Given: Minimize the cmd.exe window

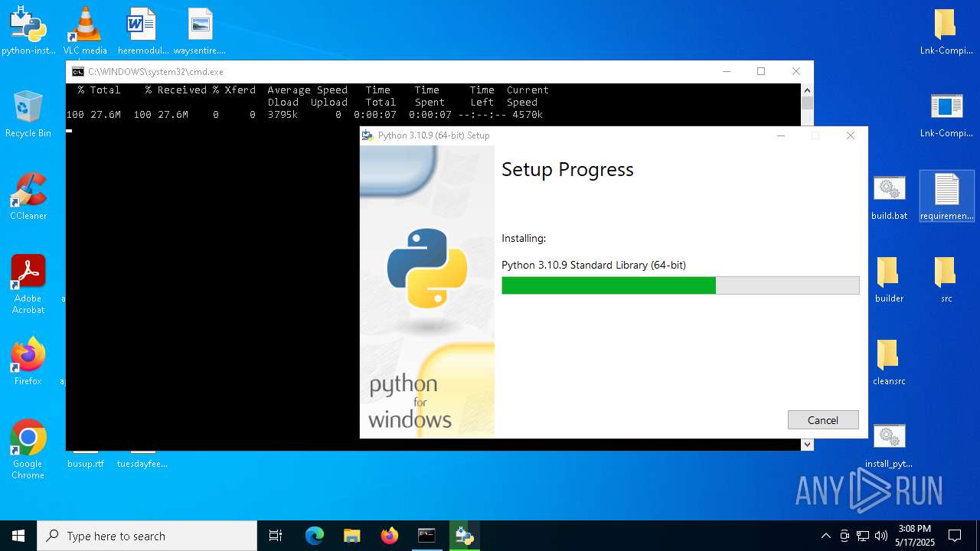Looking at the screenshot, I should coord(726,71).
